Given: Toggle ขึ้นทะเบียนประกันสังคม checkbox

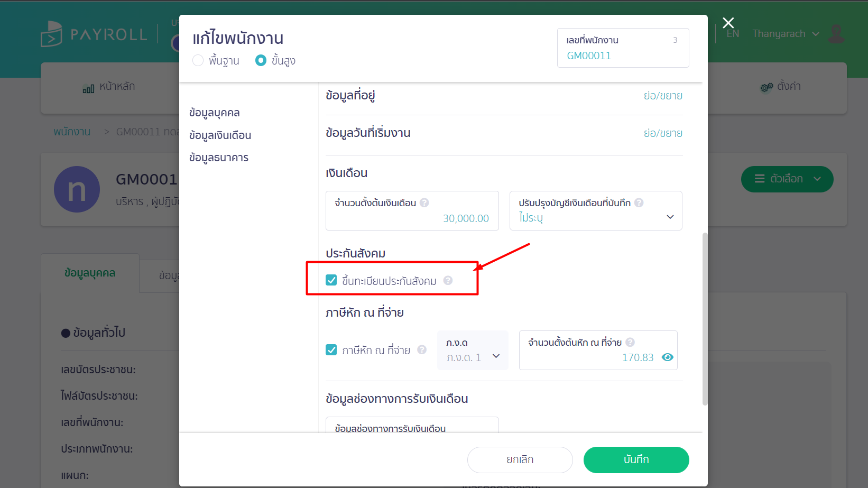Looking at the screenshot, I should (x=331, y=280).
